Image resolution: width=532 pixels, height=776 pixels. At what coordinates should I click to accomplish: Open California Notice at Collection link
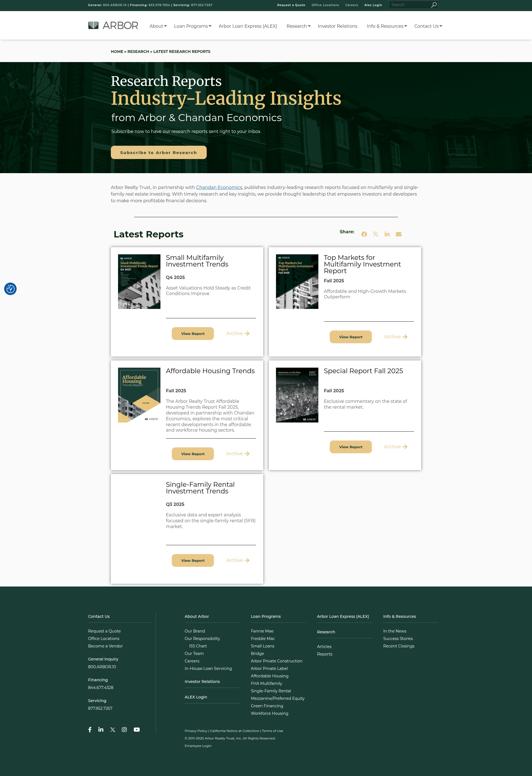(234, 731)
